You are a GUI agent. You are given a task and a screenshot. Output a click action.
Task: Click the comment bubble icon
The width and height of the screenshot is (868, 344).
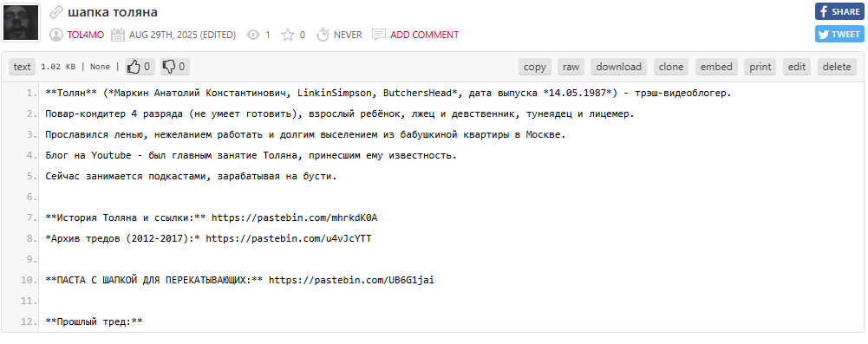coord(379,35)
